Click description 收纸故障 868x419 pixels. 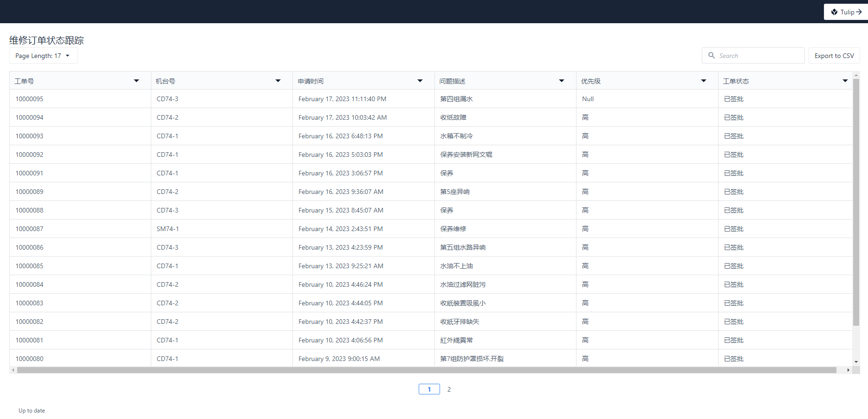(453, 117)
